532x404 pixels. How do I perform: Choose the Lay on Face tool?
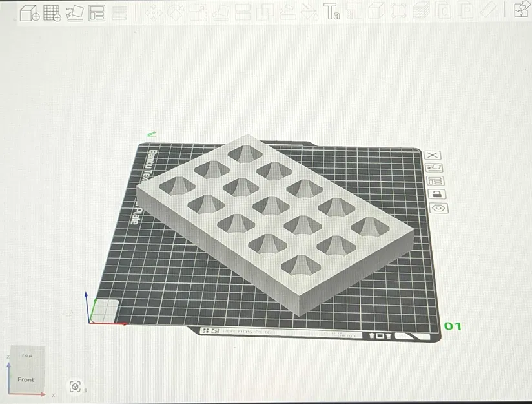click(221, 12)
